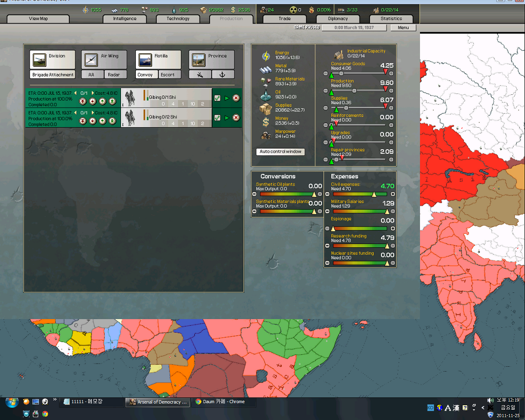The image size is (525, 420).
Task: Click the AA build button
Action: coord(92,75)
